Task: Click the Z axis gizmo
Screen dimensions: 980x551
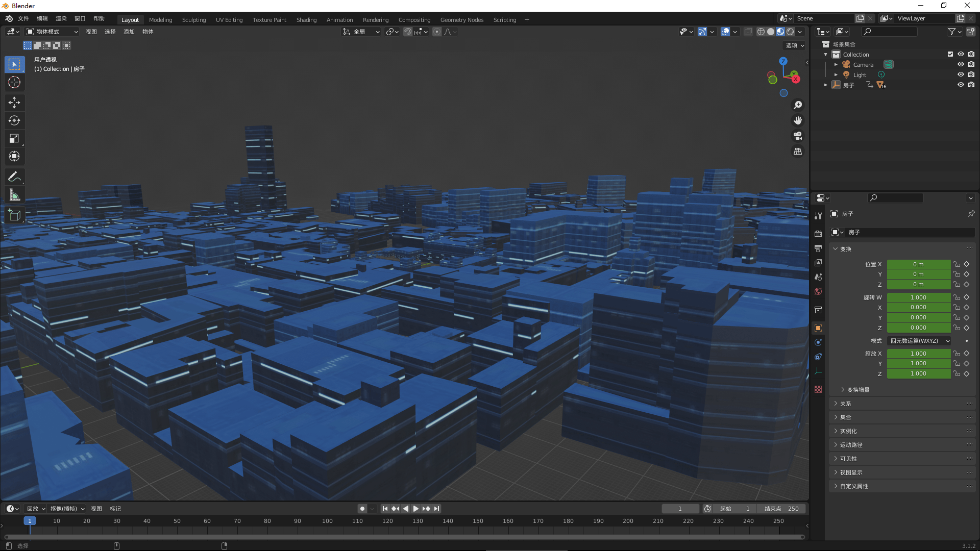Action: [783, 61]
